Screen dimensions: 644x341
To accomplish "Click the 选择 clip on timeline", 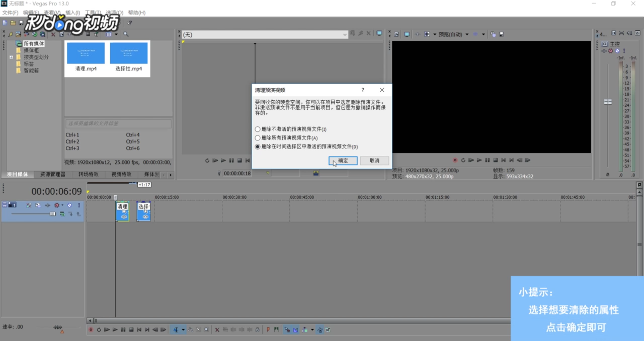I will pyautogui.click(x=144, y=211).
